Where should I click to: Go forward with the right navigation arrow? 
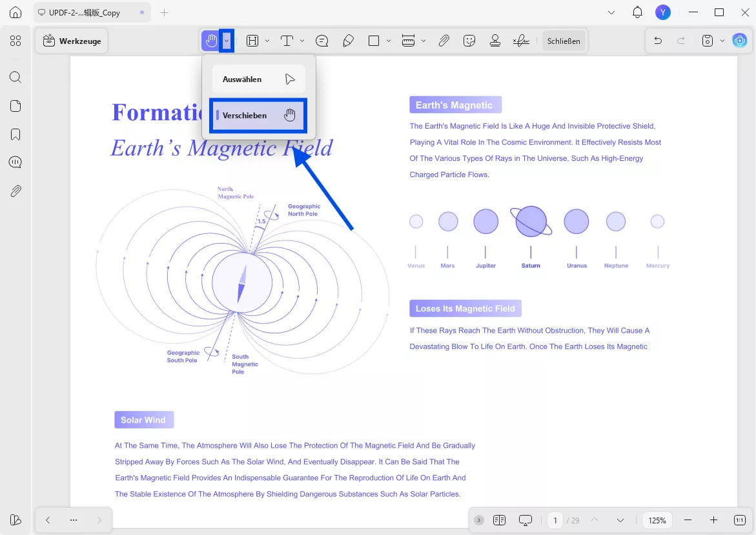click(x=99, y=520)
